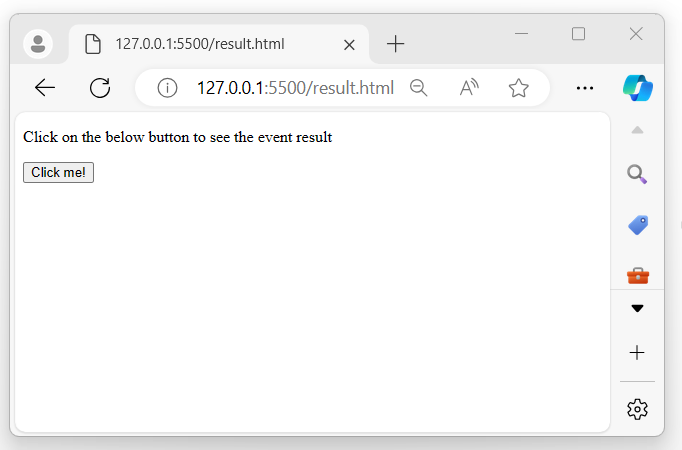Screen dimensions: 682x450
Task: View site information icon in address bar
Action: [167, 88]
